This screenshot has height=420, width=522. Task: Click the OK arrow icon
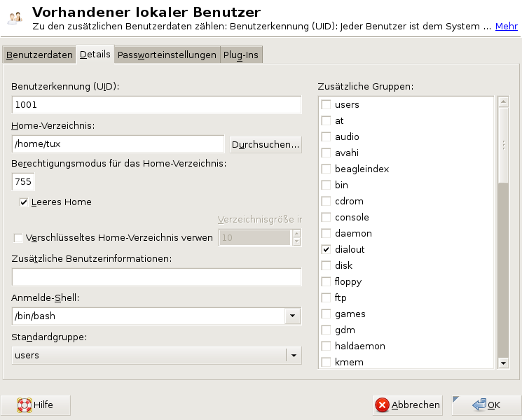(x=479, y=405)
